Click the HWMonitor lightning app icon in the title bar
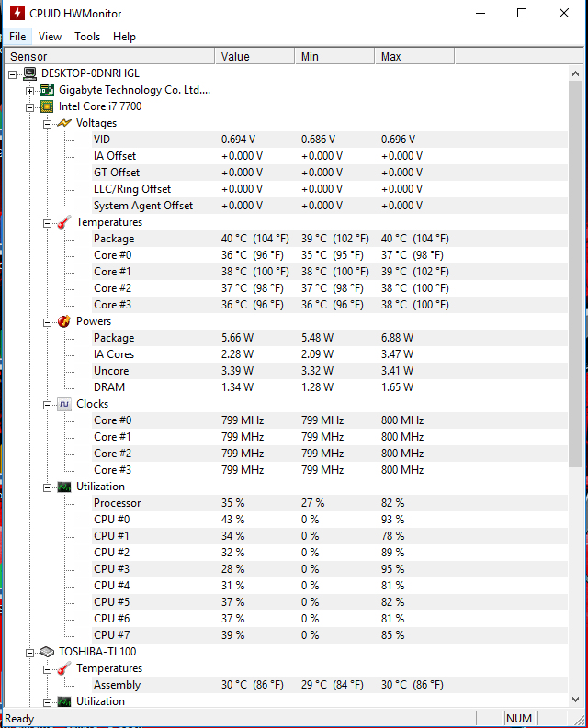588x728 pixels. pos(17,13)
